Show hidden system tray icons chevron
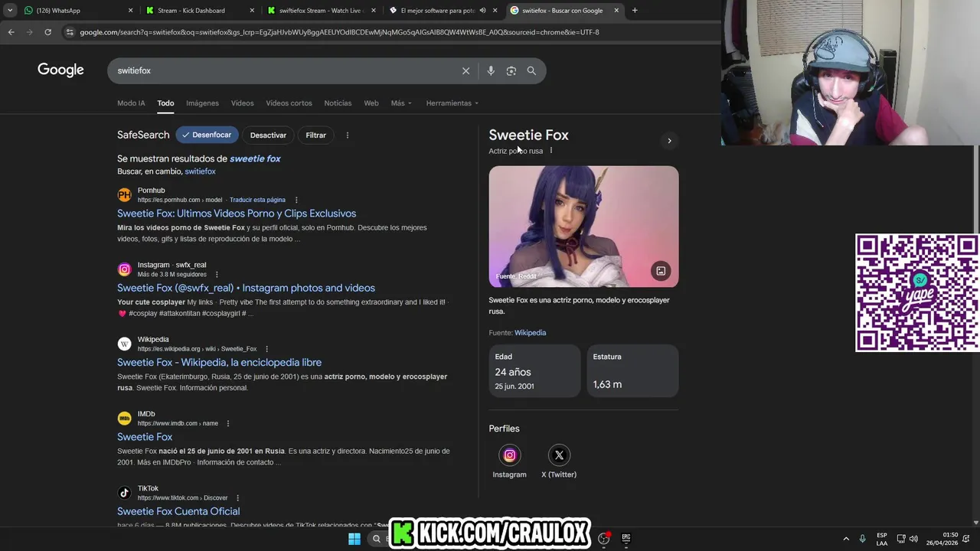Image resolution: width=980 pixels, height=551 pixels. tap(846, 539)
